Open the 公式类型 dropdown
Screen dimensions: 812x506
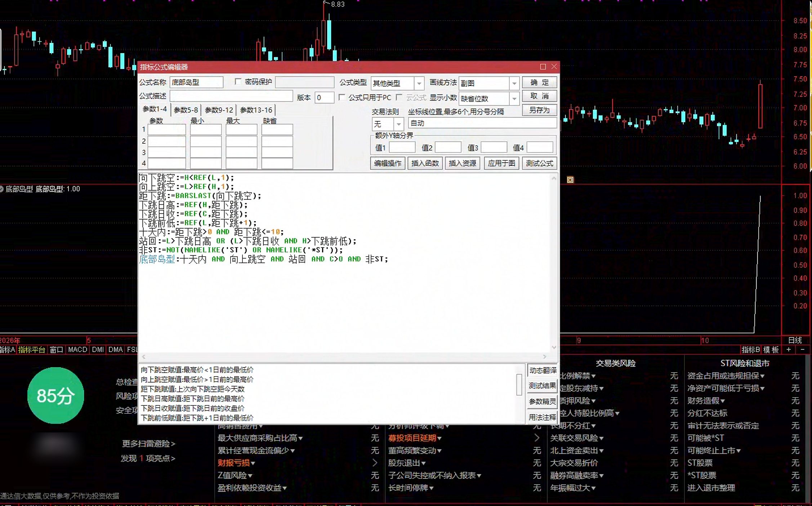click(419, 83)
